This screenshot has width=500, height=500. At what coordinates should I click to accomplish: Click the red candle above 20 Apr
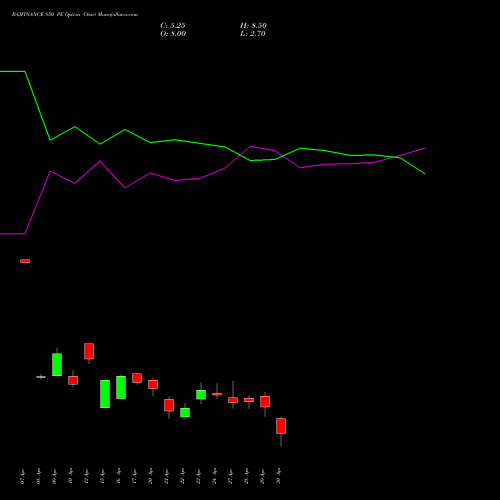pos(153,384)
